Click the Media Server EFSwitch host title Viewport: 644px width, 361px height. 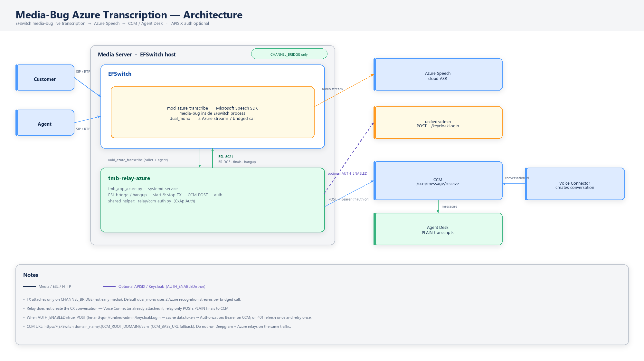click(x=137, y=54)
